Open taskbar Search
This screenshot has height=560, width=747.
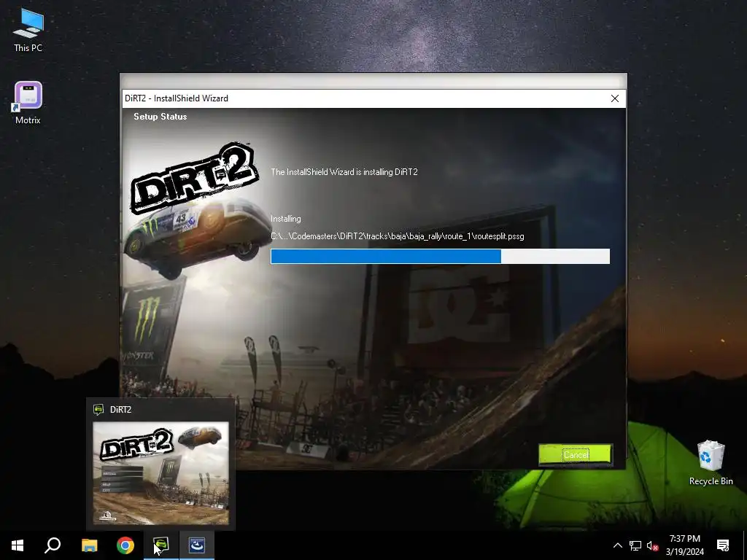click(53, 545)
